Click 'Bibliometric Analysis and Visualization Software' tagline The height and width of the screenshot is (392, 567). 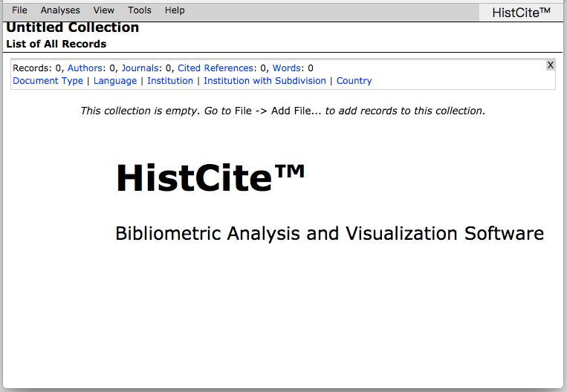click(x=329, y=233)
